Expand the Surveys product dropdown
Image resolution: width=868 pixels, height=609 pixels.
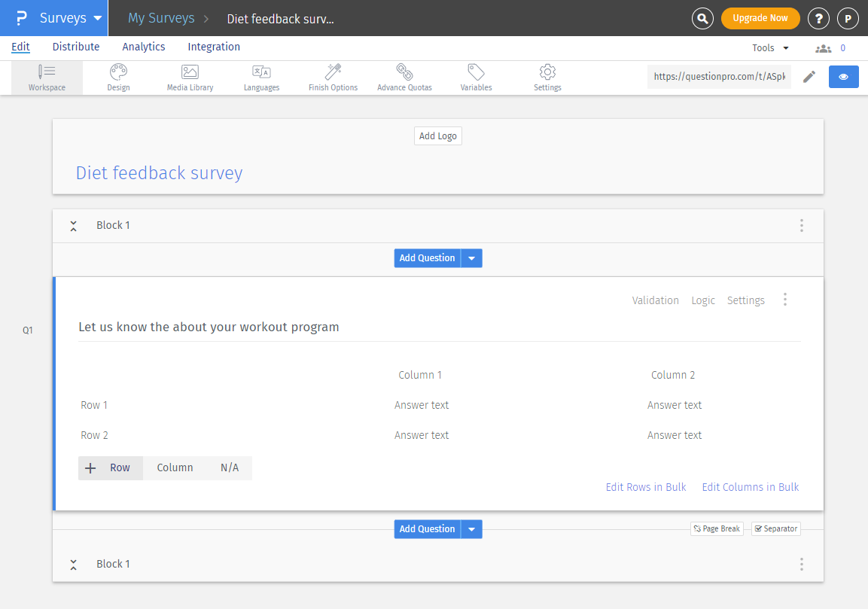point(97,18)
